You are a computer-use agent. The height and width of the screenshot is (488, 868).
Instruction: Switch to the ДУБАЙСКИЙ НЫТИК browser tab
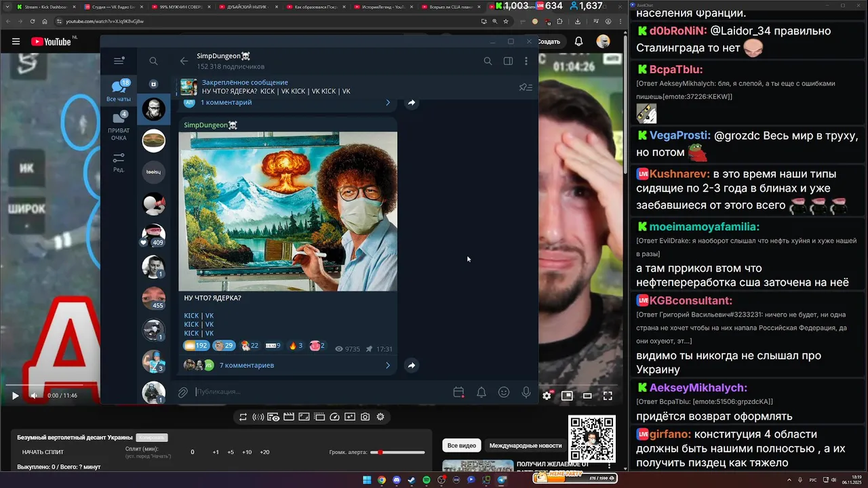(248, 7)
